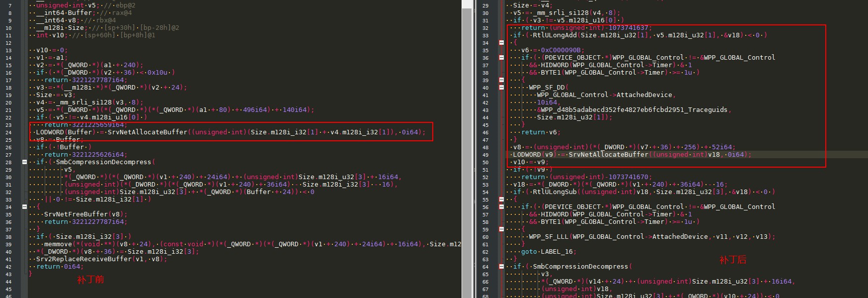Click 'Size.m128i_u32[1]);' argument line
Image resolution: width=868 pixels, height=298 pixels.
[574, 117]
